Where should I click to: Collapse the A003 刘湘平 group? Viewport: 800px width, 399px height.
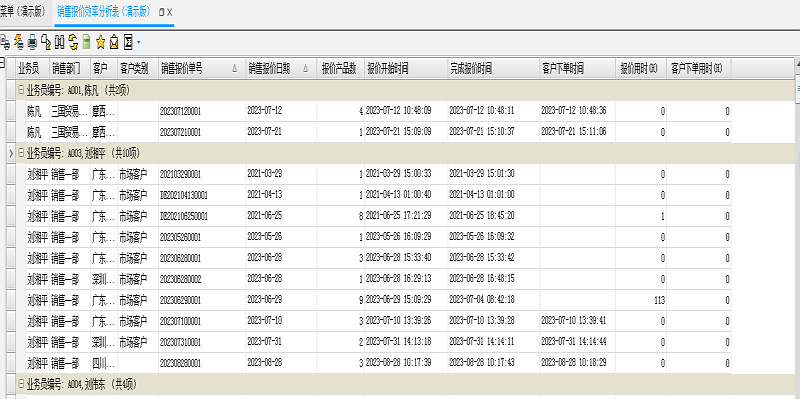tap(21, 153)
